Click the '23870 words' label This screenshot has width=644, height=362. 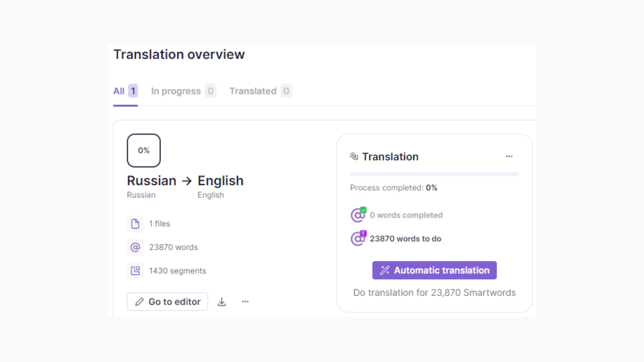click(173, 247)
